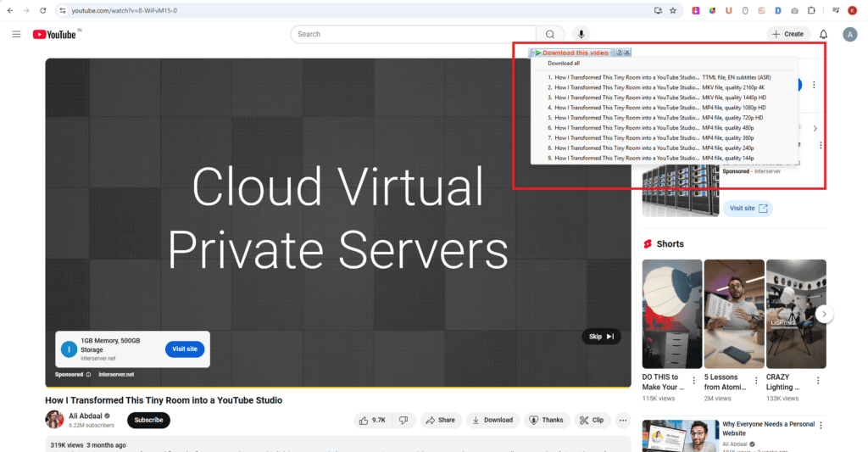This screenshot has height=452, width=868.
Task: Click the install app icon in address bar
Action: pyautogui.click(x=658, y=10)
